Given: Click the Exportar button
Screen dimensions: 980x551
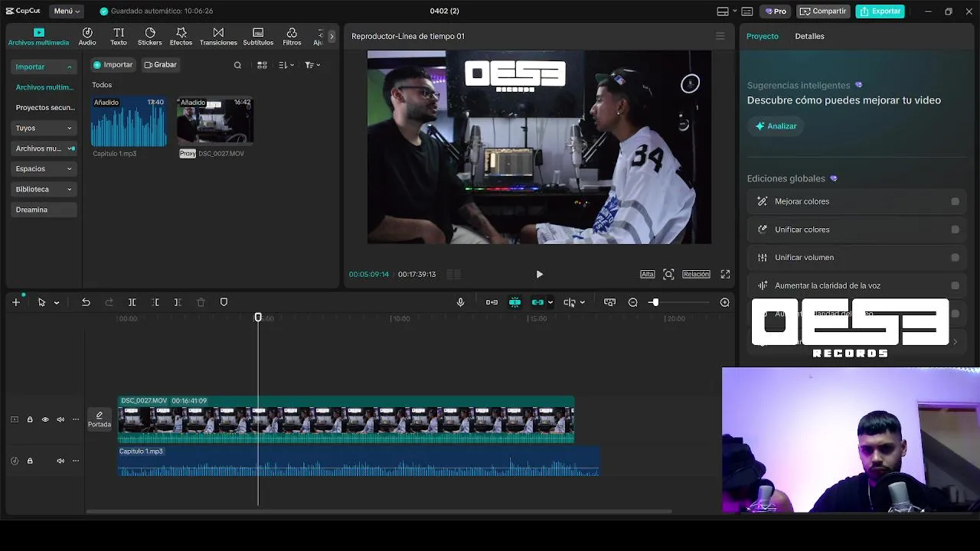Looking at the screenshot, I should [x=880, y=11].
